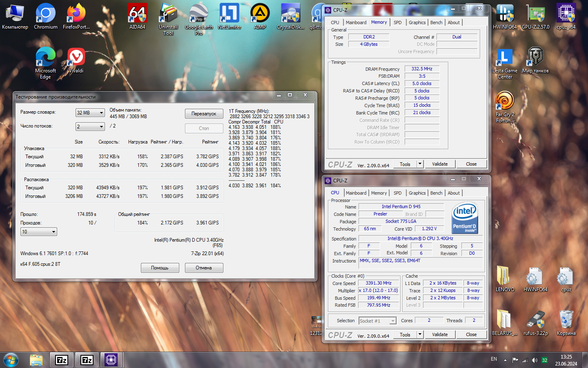Open the BELARUS folder icon
Viewport: 588px width, 368px height.
tap(505, 323)
